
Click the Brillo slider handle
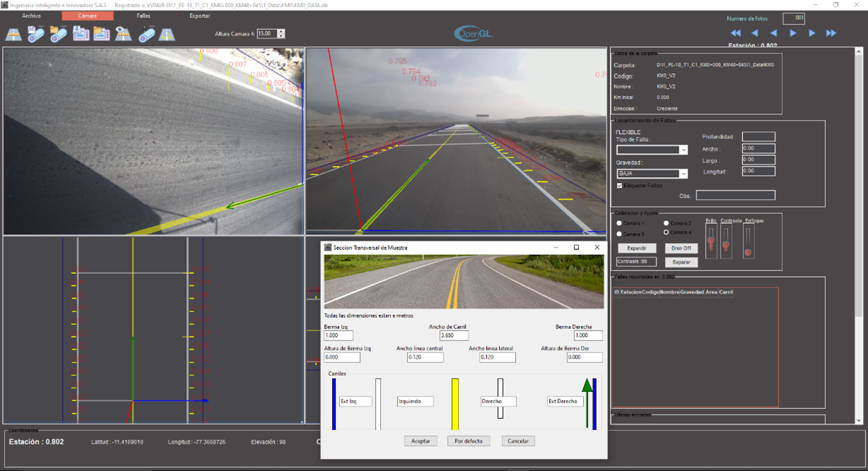point(710,242)
